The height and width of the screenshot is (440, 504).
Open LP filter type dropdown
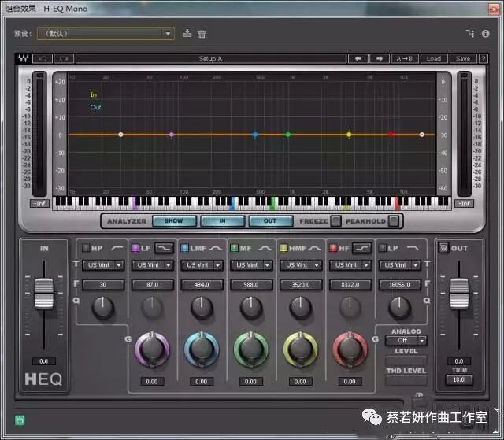400,265
